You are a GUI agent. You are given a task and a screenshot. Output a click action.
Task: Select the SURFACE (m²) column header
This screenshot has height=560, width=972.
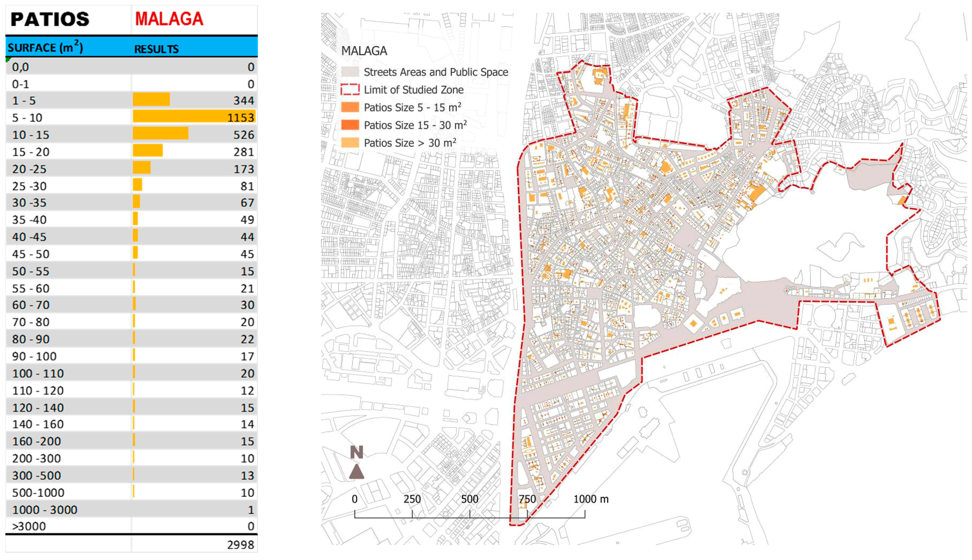(x=45, y=47)
